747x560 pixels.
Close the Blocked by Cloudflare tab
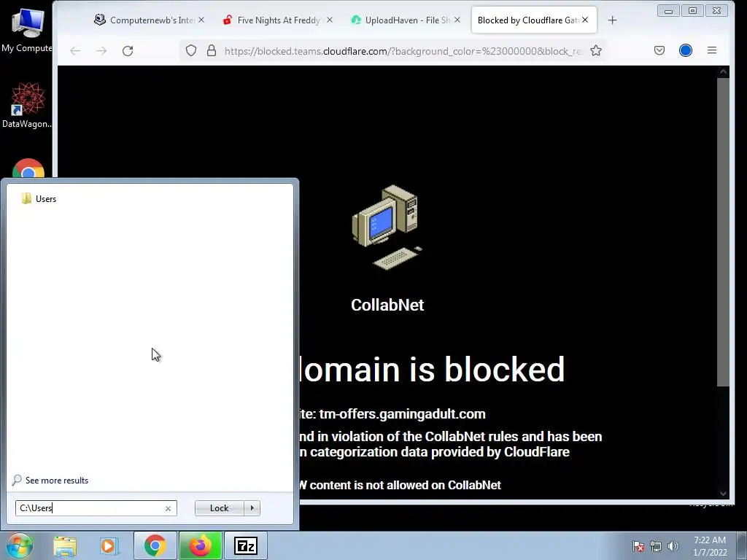585,20
